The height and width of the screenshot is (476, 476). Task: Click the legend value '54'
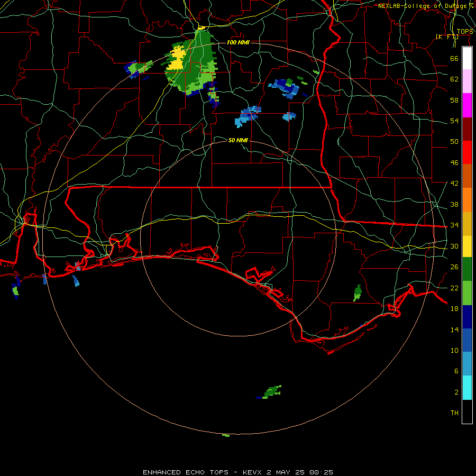(x=454, y=121)
